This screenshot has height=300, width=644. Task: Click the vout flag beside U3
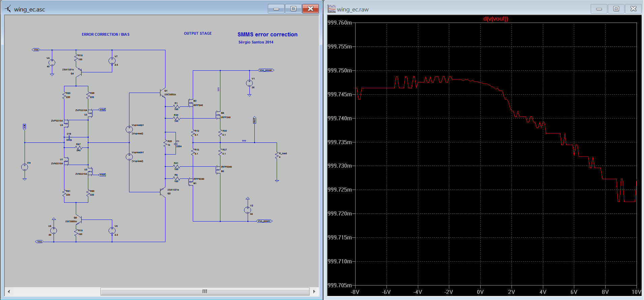click(x=102, y=110)
